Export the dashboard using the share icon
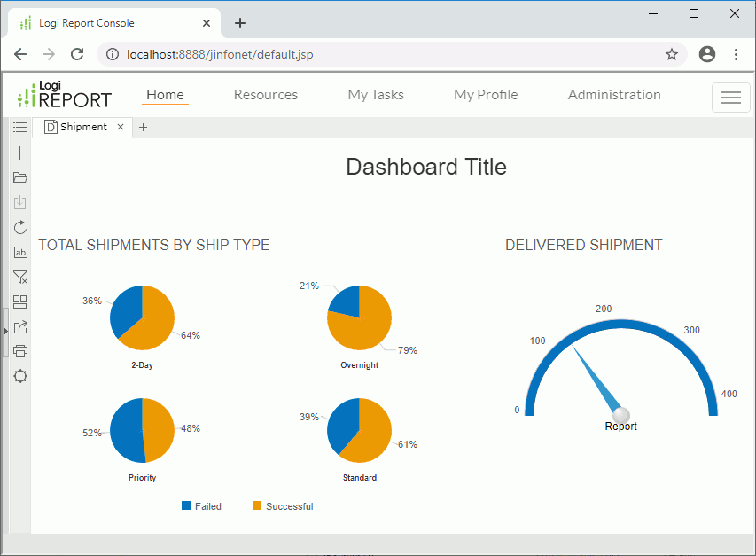The image size is (756, 556). pos(19,326)
